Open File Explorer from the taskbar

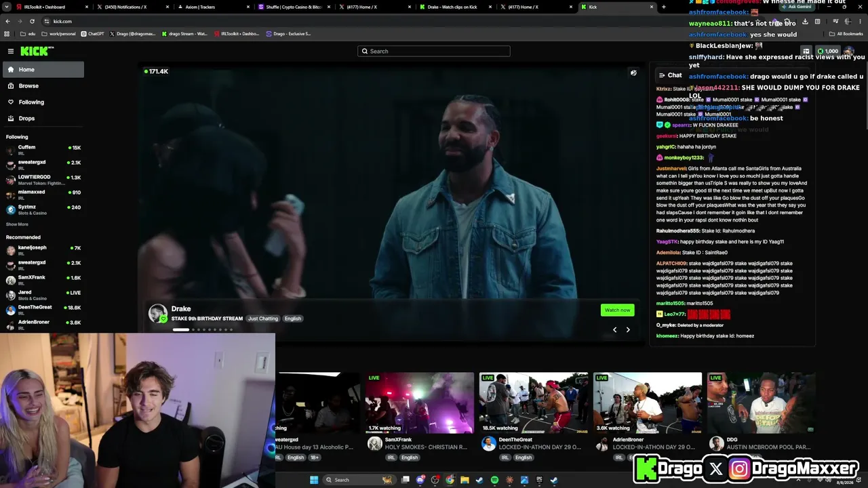pos(465,480)
